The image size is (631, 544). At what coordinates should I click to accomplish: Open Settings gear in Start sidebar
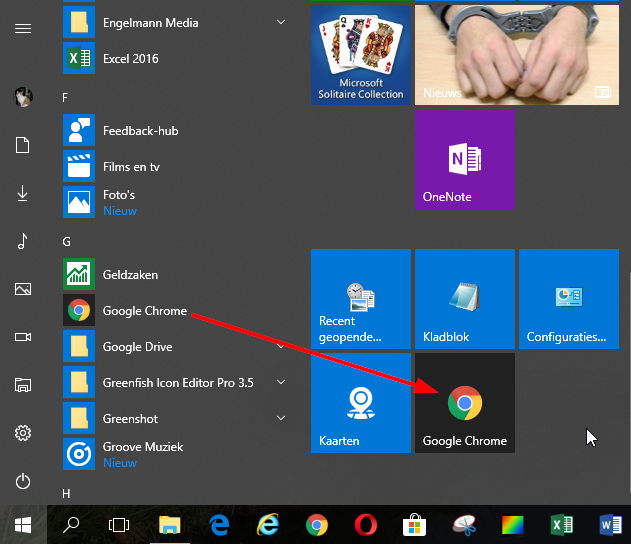tap(23, 433)
